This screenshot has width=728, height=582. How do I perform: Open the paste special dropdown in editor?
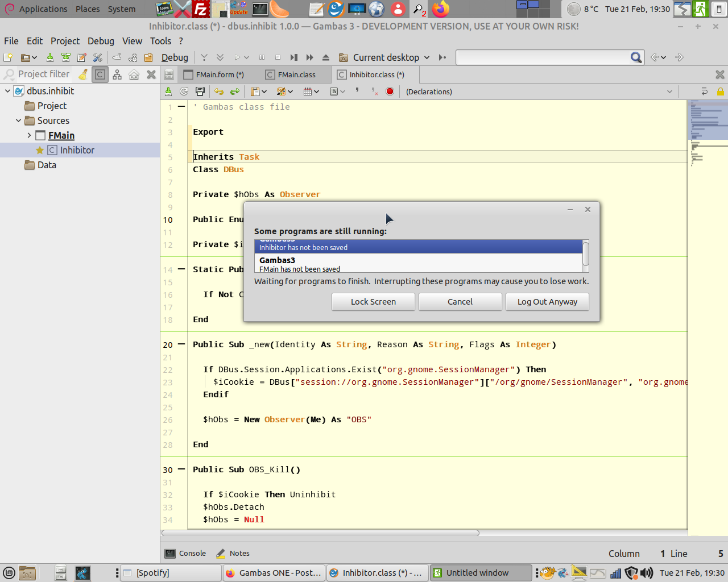tap(260, 92)
